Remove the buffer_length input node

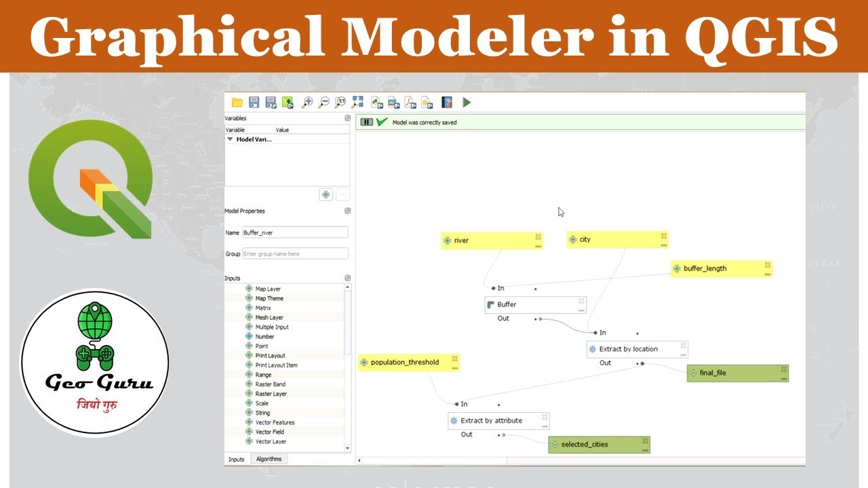click(x=768, y=265)
